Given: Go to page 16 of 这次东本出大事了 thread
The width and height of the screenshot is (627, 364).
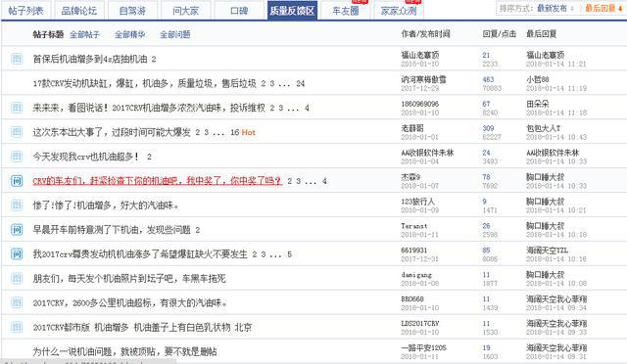Looking at the screenshot, I should (x=235, y=132).
